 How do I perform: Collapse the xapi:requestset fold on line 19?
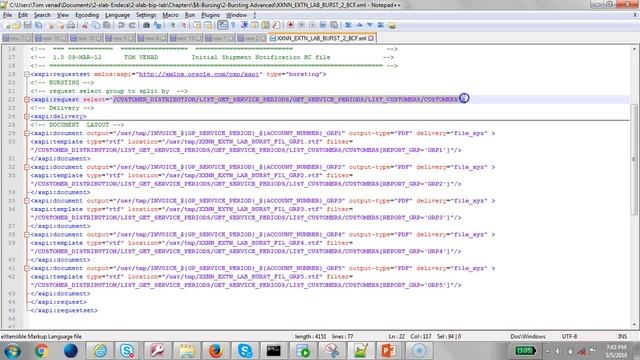click(x=27, y=74)
